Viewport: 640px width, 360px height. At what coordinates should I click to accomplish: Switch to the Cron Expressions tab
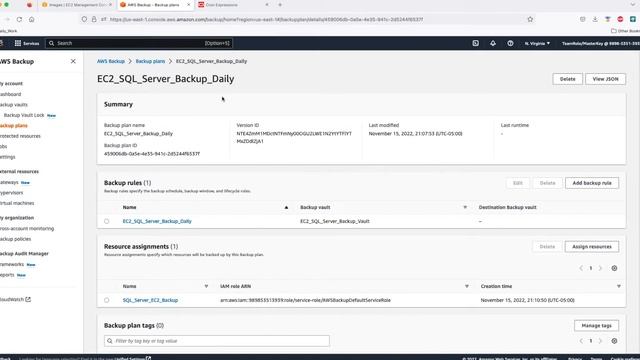(x=233, y=5)
